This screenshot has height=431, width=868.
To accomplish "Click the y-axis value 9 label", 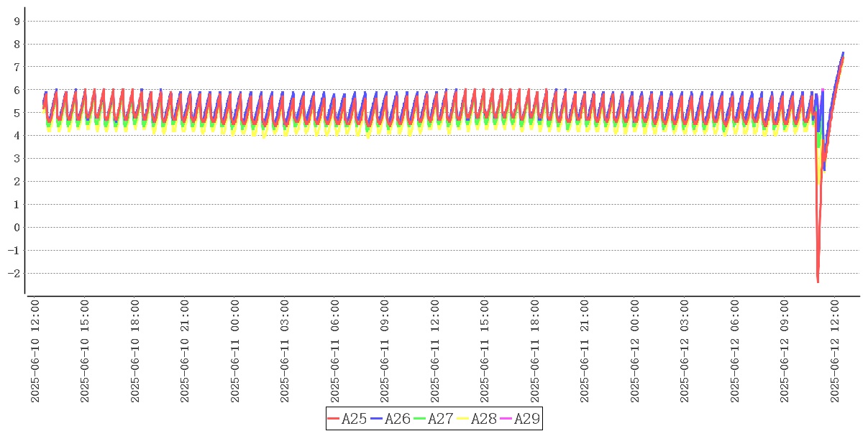I will 17,21.
